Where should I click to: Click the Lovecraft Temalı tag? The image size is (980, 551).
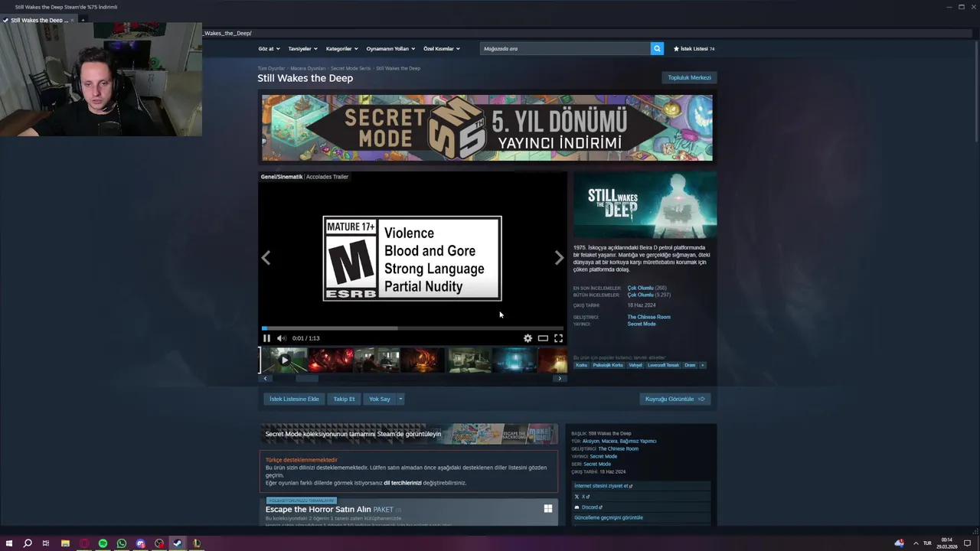click(663, 365)
